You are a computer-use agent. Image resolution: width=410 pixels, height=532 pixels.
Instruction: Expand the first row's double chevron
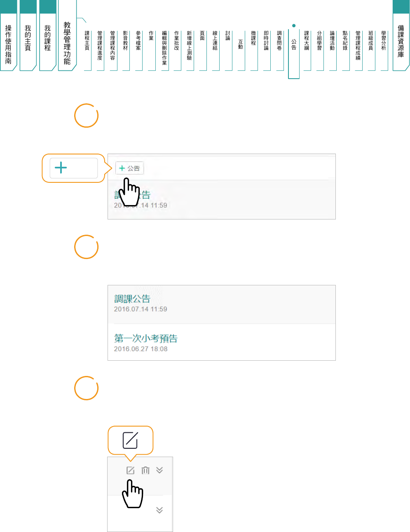(159, 470)
